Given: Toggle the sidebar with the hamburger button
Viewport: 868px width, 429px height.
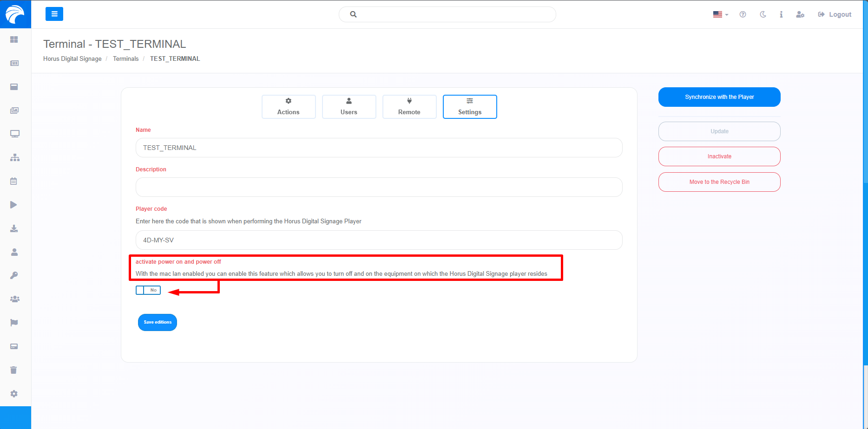Looking at the screenshot, I should pyautogui.click(x=54, y=14).
